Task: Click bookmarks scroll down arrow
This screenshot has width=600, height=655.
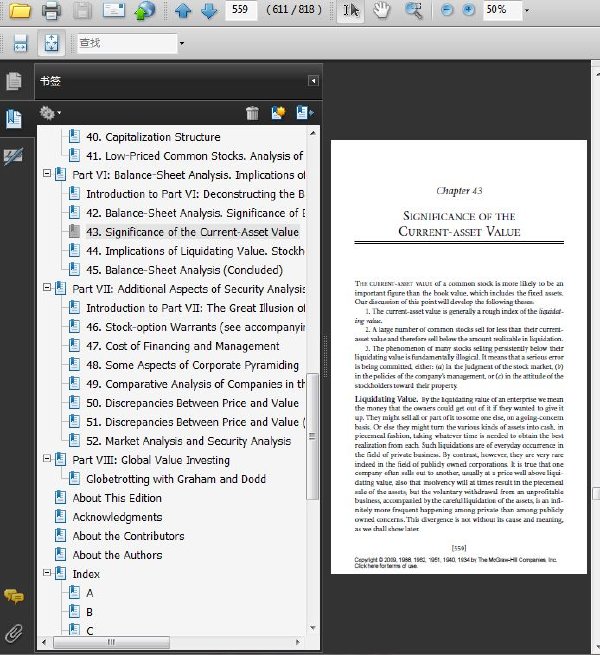Action: pos(313,628)
